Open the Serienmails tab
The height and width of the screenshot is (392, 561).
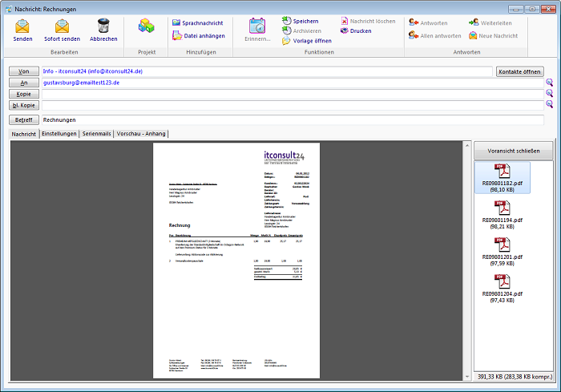click(x=97, y=134)
